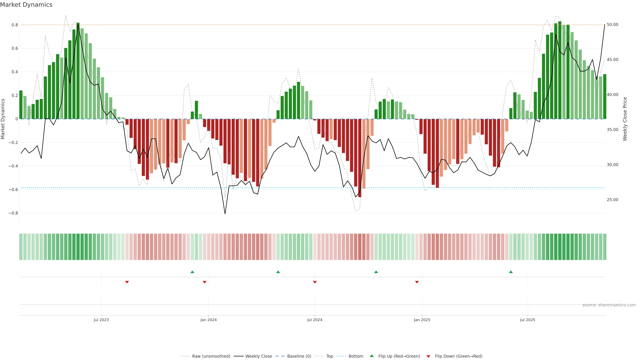Click the source: sharemaestro.com text
Viewport: 644px width, 362px height.
(609, 305)
